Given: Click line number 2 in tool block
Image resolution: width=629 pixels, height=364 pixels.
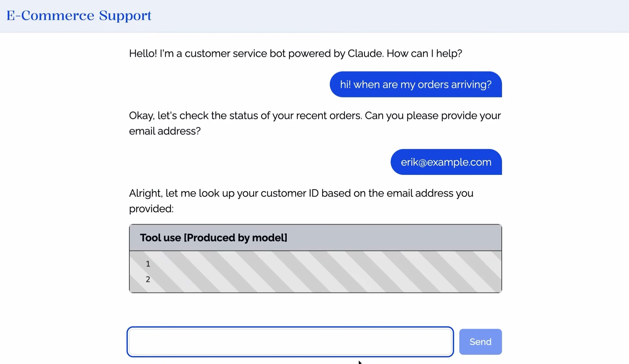Looking at the screenshot, I should tap(148, 279).
